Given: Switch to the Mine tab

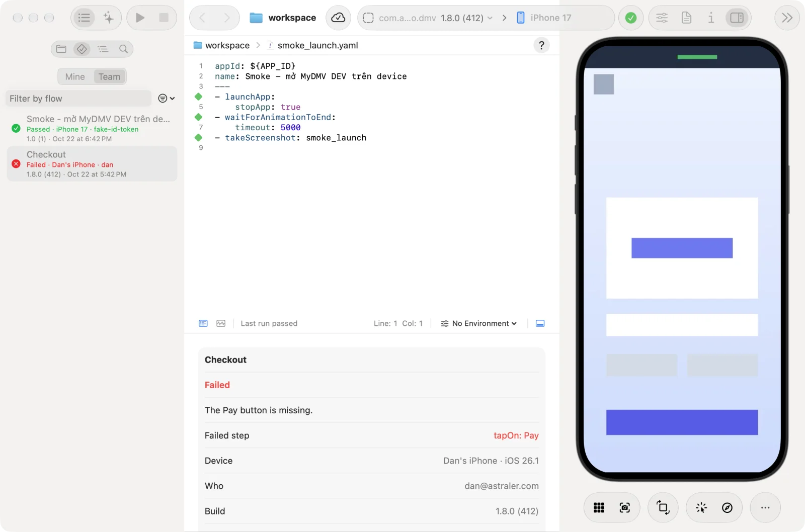Looking at the screenshot, I should [75, 76].
